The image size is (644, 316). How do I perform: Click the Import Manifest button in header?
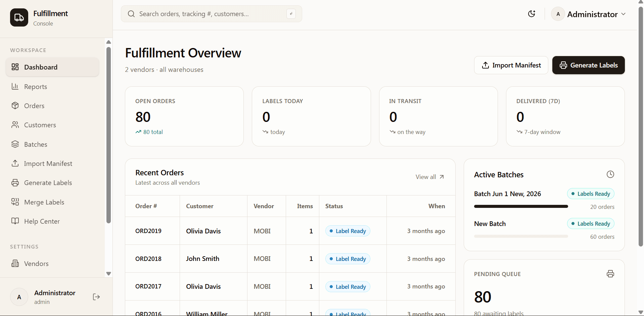point(511,65)
